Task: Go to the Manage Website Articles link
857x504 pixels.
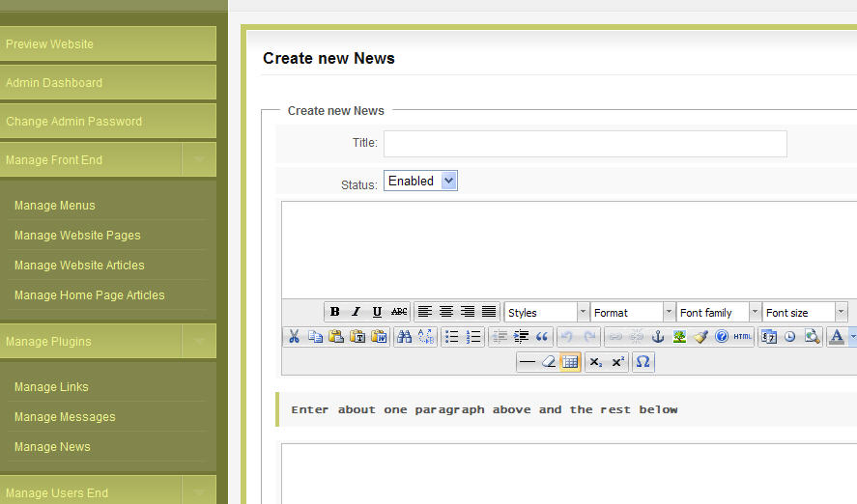Action: (79, 266)
